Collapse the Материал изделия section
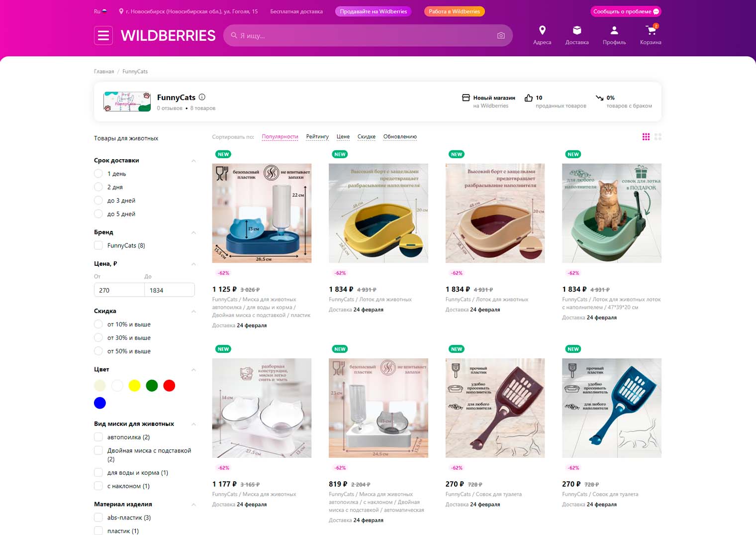This screenshot has height=535, width=756. click(193, 505)
